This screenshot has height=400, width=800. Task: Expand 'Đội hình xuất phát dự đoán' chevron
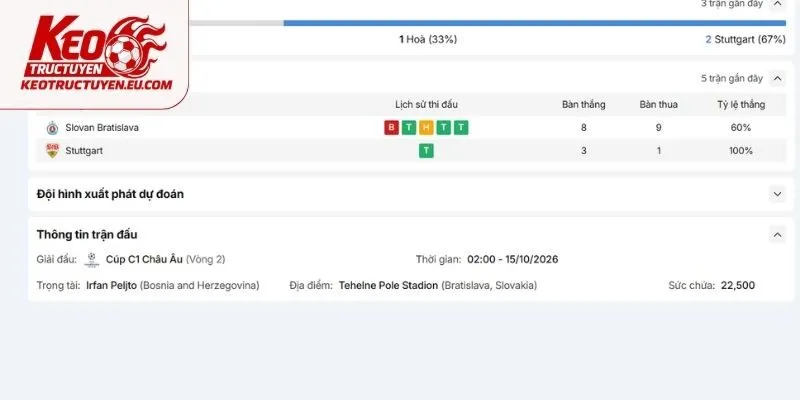[x=777, y=194]
